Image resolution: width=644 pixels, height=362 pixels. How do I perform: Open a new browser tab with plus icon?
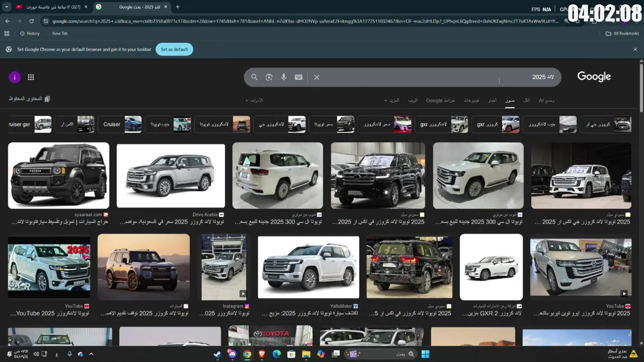coord(178,7)
